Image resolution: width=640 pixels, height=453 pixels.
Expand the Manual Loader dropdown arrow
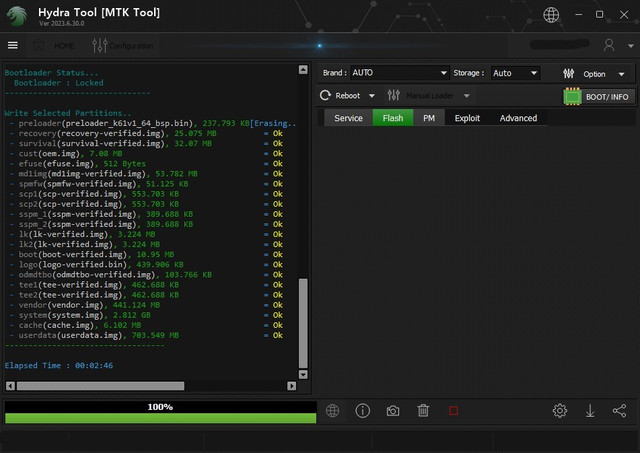coord(467,96)
